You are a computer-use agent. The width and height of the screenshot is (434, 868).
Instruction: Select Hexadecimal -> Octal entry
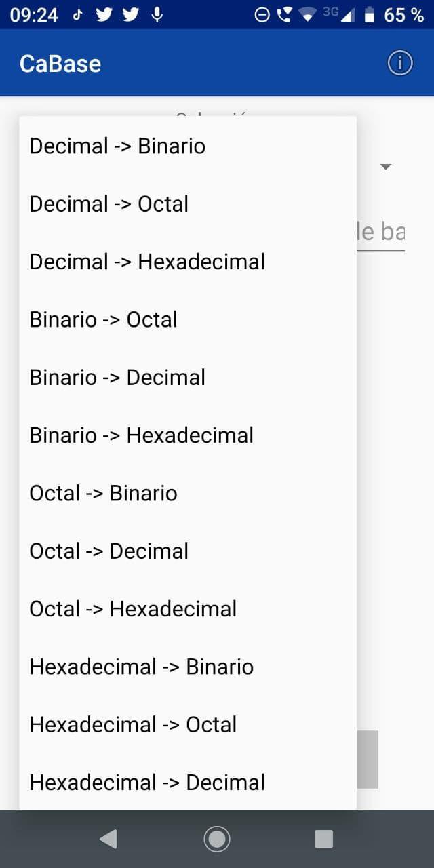(x=133, y=724)
